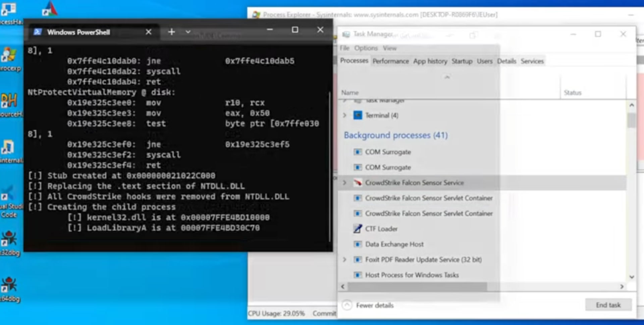Click the Name column header
This screenshot has width=644, height=325.
tap(350, 93)
